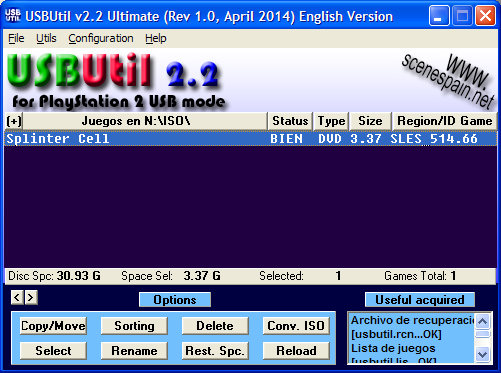The image size is (501, 373).
Task: Click the Size column header
Action: click(x=370, y=121)
